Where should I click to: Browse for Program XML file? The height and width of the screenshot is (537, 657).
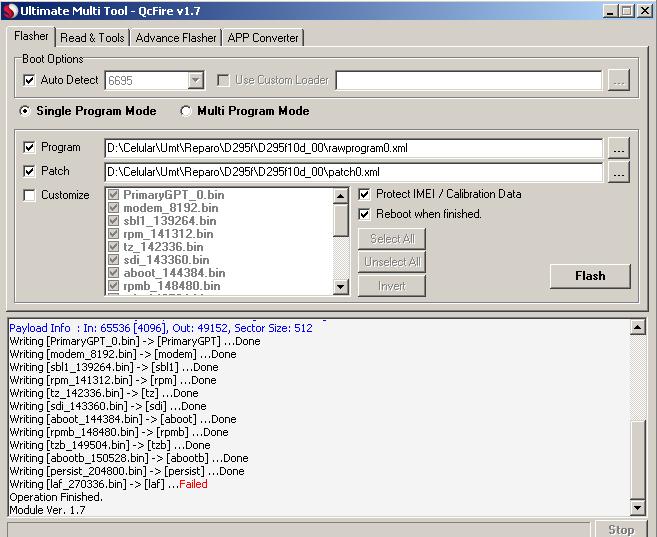pyautogui.click(x=618, y=148)
